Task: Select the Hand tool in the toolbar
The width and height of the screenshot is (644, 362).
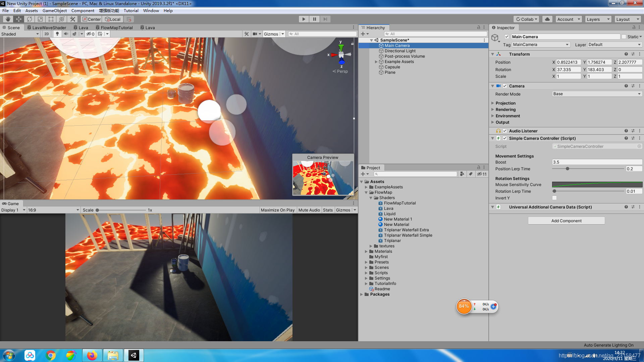Action: click(8, 19)
